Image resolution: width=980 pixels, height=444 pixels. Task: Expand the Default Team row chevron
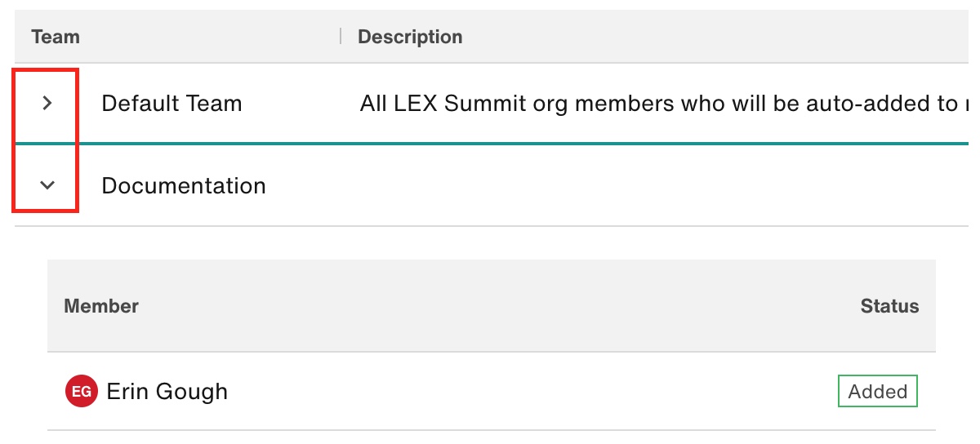[x=47, y=104]
